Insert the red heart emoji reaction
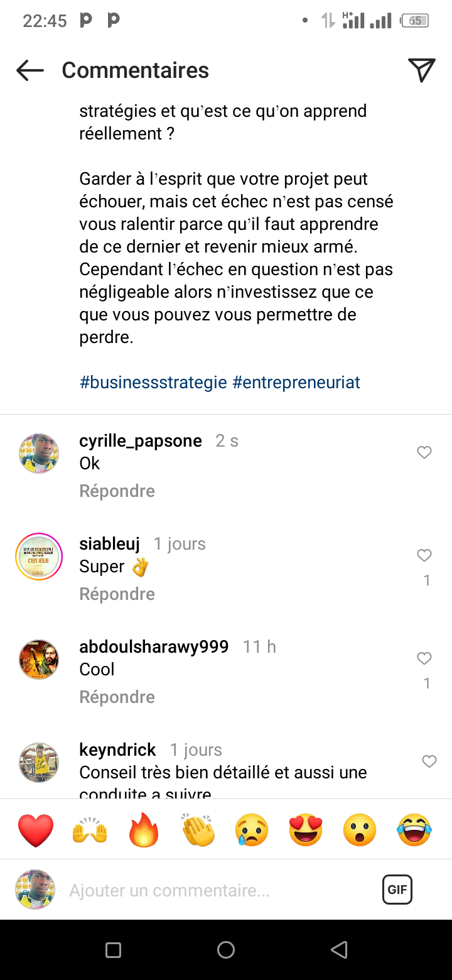Viewport: 452px width, 980px height. tap(36, 830)
